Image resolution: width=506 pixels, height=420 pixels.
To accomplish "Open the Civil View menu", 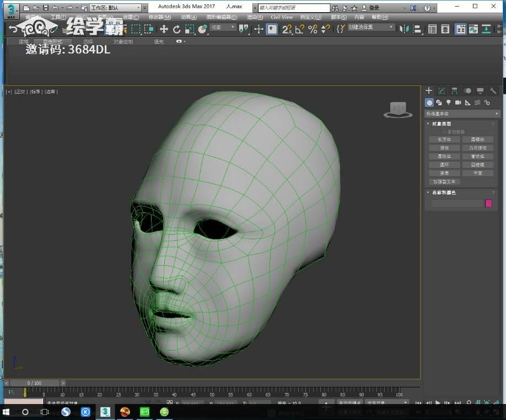I will tap(282, 17).
